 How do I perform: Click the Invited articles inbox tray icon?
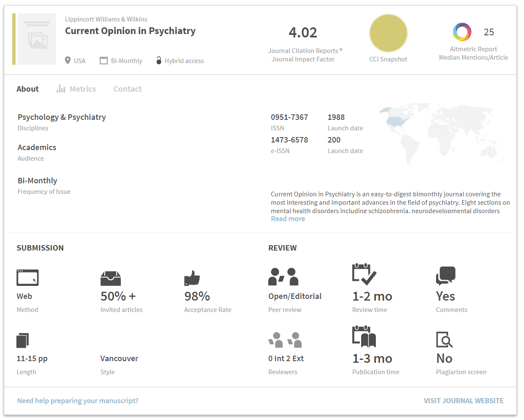(x=111, y=278)
